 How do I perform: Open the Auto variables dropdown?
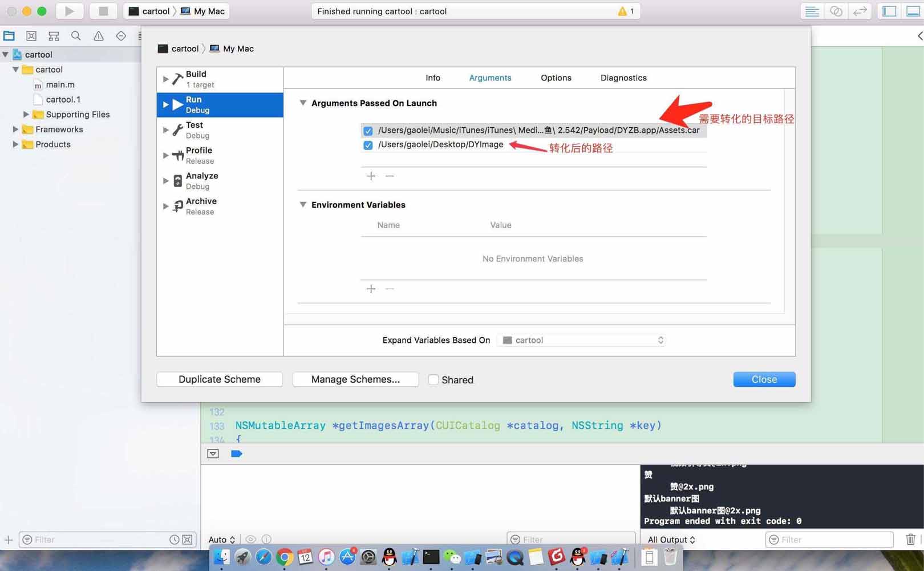221,540
